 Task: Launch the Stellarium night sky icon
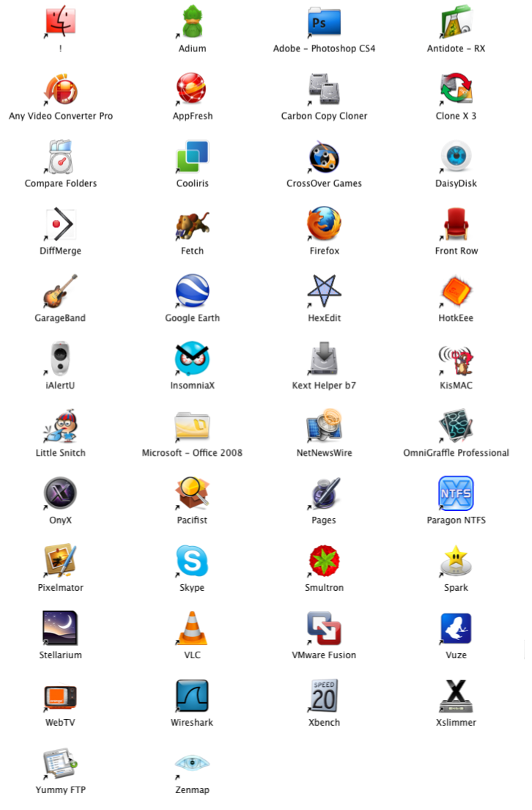[60, 628]
